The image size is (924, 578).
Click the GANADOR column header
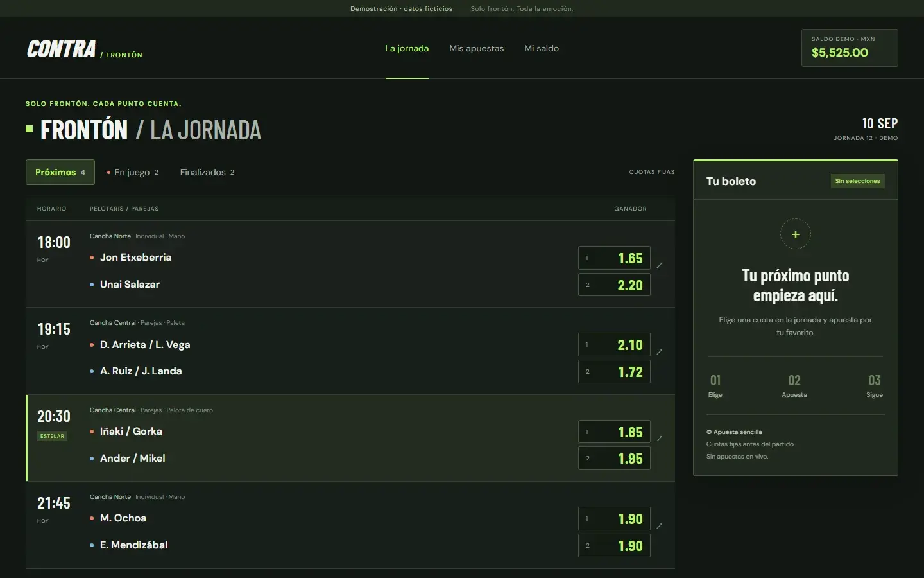[630, 209]
